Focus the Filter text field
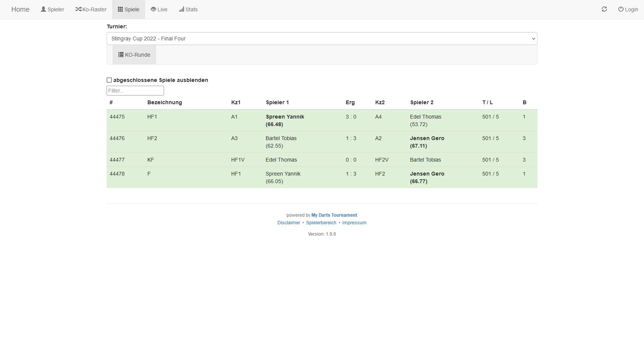 click(135, 91)
